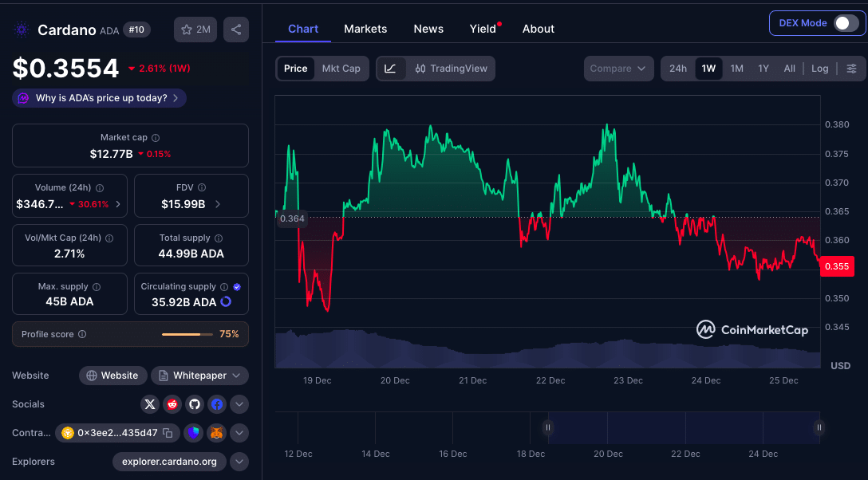Switch to the Markets tab
868x480 pixels.
tap(365, 29)
